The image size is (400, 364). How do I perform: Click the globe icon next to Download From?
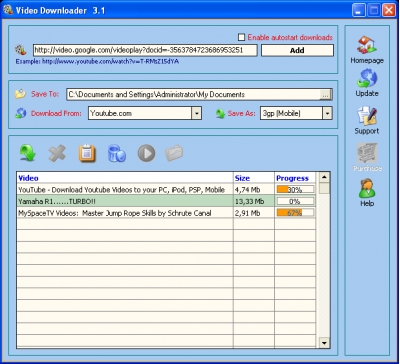click(x=21, y=113)
